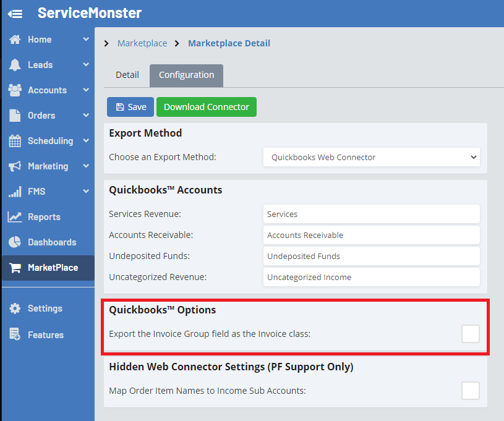The image size is (504, 421).
Task: Click the Reports chart icon
Action: pyautogui.click(x=15, y=217)
